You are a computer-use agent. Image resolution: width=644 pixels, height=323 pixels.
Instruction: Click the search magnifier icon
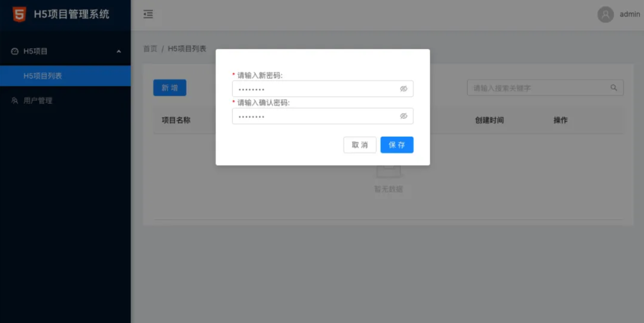[x=614, y=88]
